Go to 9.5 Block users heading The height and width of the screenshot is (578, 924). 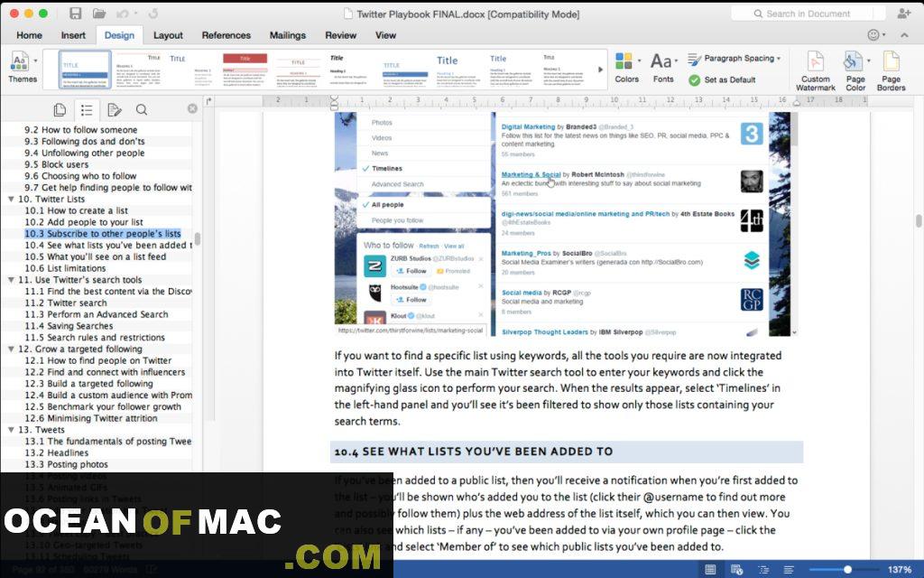click(x=56, y=164)
